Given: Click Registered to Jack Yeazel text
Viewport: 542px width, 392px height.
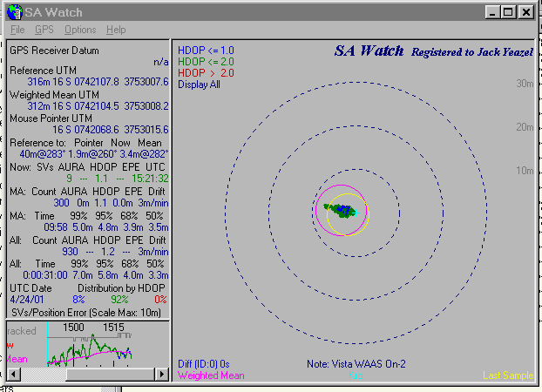Looking at the screenshot, I should point(472,52).
